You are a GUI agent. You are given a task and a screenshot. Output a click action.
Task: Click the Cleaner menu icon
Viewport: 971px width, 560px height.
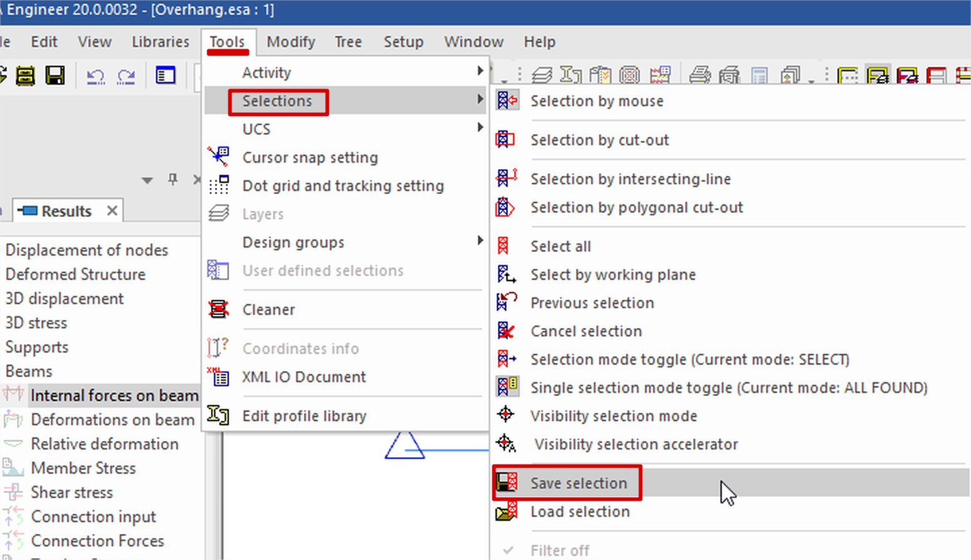point(218,309)
